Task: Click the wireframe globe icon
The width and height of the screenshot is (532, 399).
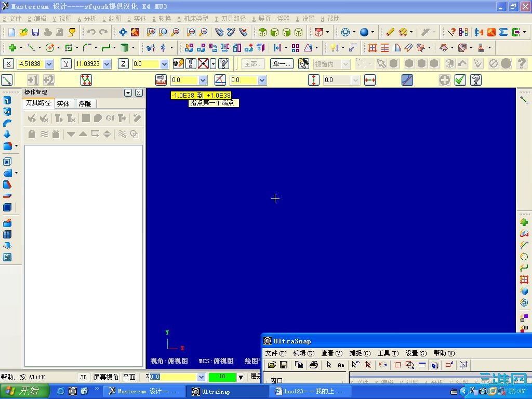Action: [345, 32]
